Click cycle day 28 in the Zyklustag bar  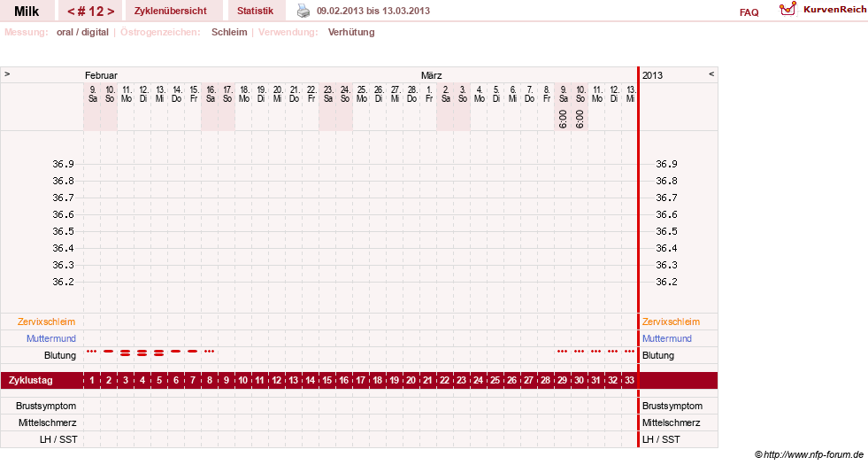(x=546, y=380)
